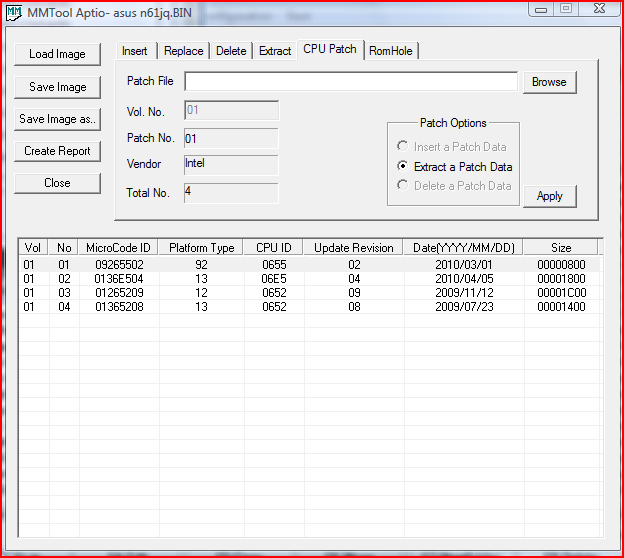Click the Vendor field showing Intel
Image resolution: width=624 pixels, height=558 pixels.
[x=231, y=165]
